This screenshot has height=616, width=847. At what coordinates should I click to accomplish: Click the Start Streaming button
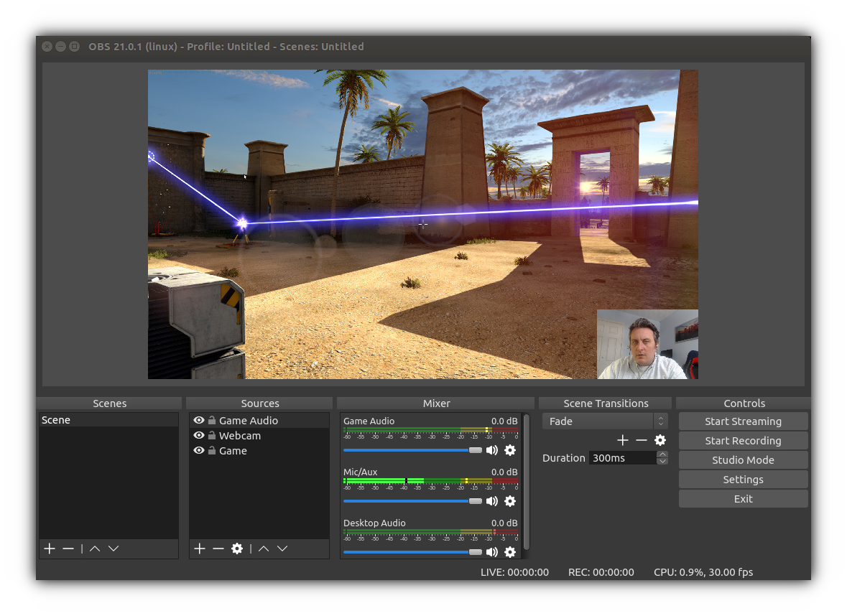coord(743,421)
